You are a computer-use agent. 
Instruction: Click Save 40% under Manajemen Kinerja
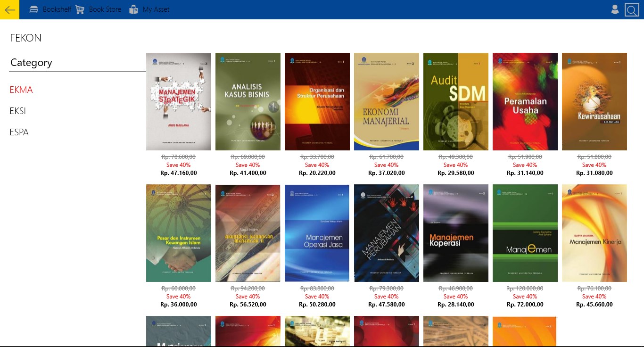[x=594, y=297]
